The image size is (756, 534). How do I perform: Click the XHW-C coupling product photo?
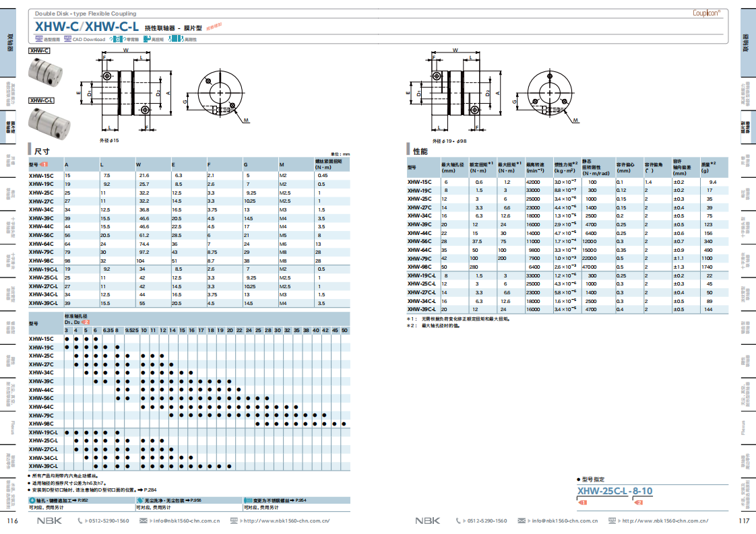tap(45, 72)
